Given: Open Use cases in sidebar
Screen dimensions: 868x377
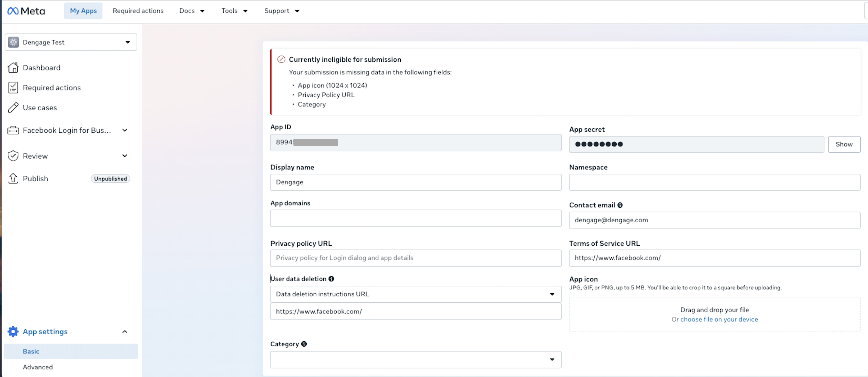Looking at the screenshot, I should (x=40, y=107).
